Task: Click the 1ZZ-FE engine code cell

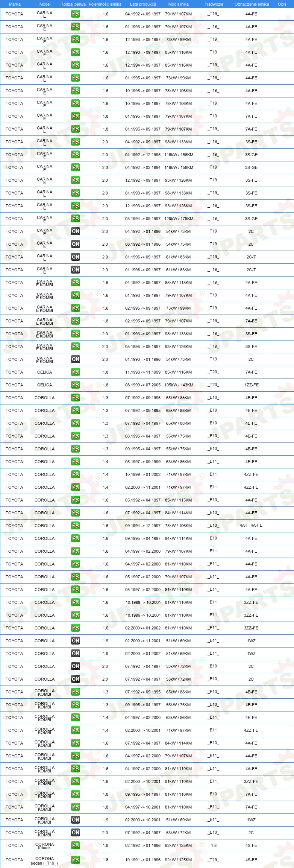Action: pos(251,385)
